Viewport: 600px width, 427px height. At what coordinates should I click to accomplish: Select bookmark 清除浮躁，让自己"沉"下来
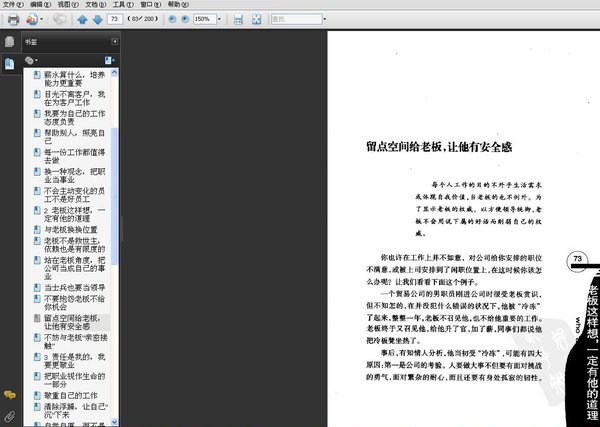(x=76, y=411)
